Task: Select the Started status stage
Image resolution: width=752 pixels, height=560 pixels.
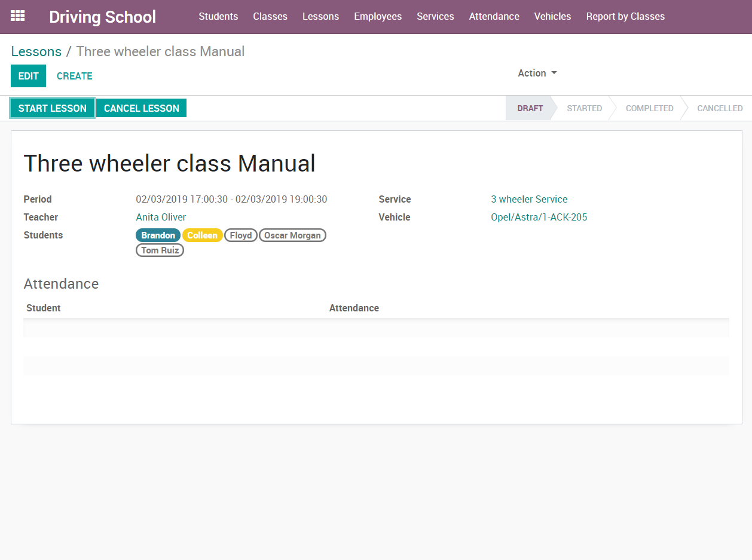Action: click(584, 108)
